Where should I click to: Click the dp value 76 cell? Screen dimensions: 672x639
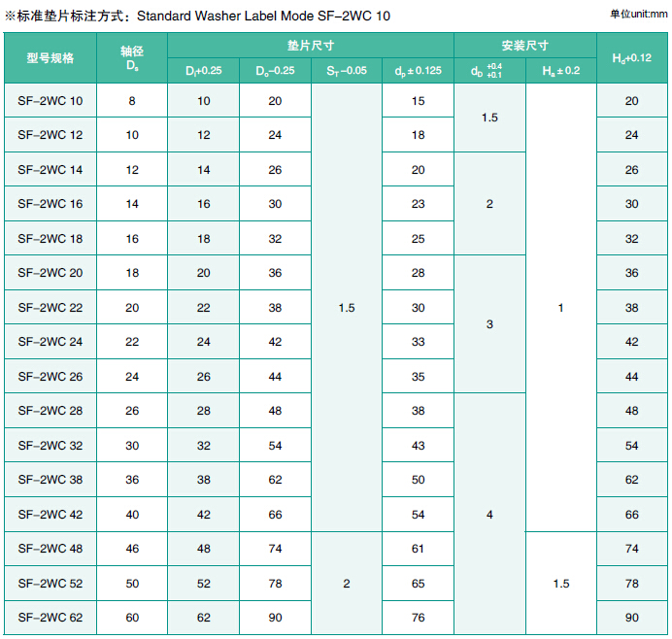[418, 618]
